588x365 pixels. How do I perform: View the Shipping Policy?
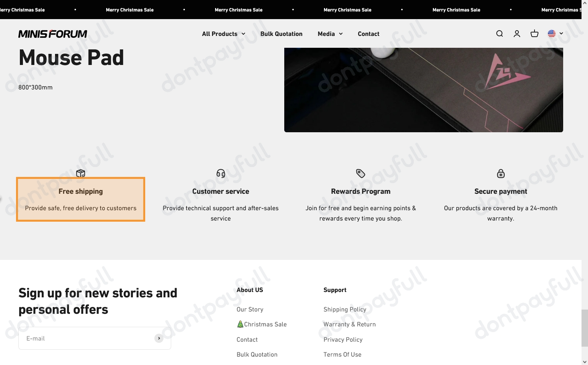tap(345, 309)
